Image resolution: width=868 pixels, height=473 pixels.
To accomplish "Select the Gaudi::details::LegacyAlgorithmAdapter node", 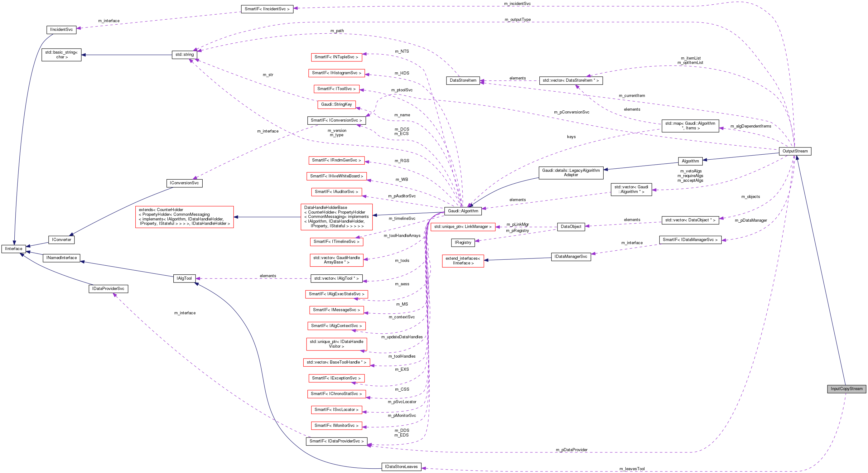I will [x=571, y=173].
